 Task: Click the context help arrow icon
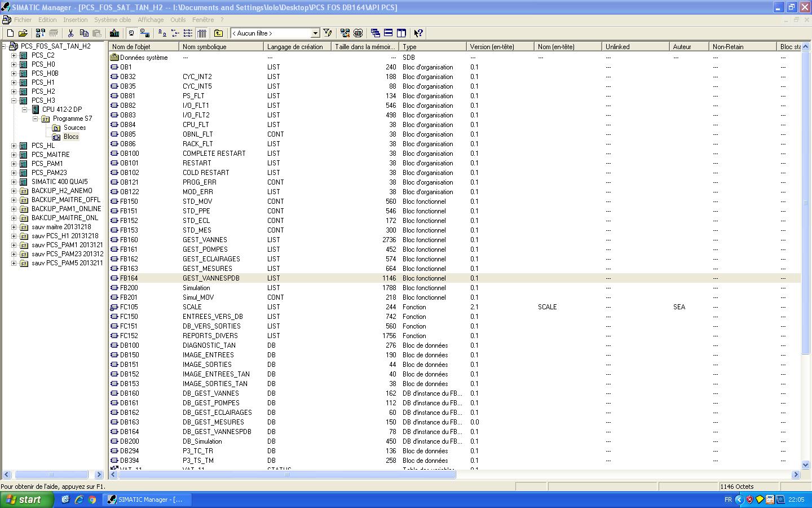418,33
